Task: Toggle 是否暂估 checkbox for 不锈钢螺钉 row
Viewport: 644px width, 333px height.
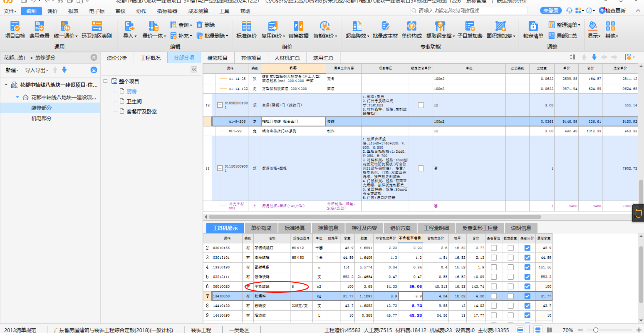Action: 494,248
